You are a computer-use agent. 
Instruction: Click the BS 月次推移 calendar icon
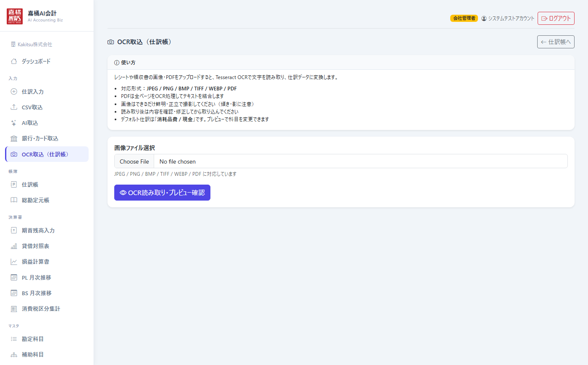pyautogui.click(x=14, y=293)
